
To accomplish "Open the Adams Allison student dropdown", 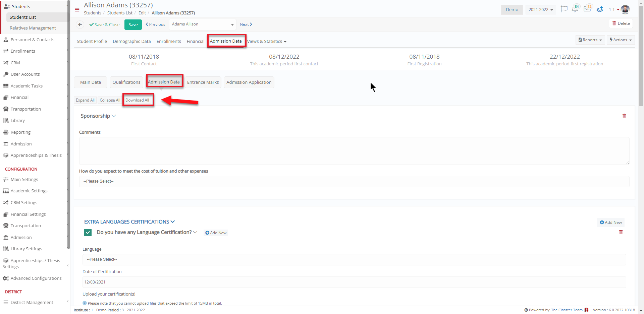I will point(203,24).
